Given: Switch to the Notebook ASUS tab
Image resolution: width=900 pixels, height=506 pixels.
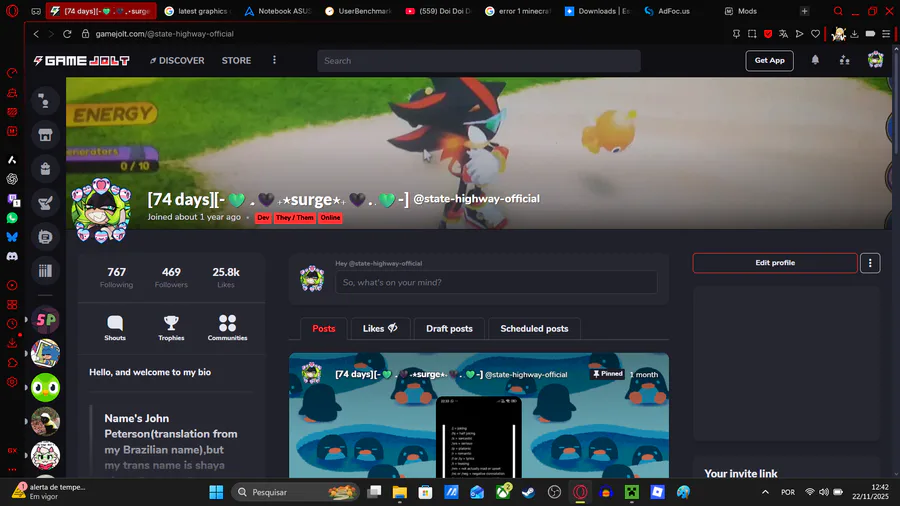Looking at the screenshot, I should point(278,11).
